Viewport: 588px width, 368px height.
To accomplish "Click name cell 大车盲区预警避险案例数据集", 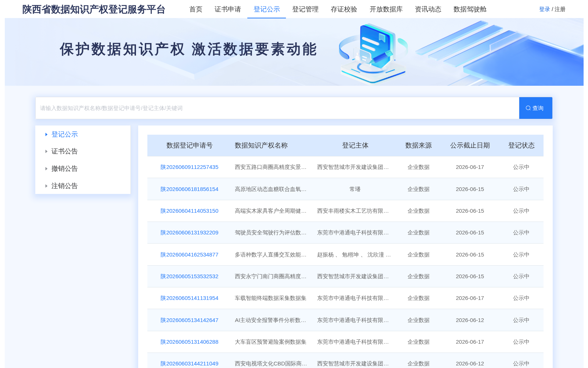I will pyautogui.click(x=270, y=342).
